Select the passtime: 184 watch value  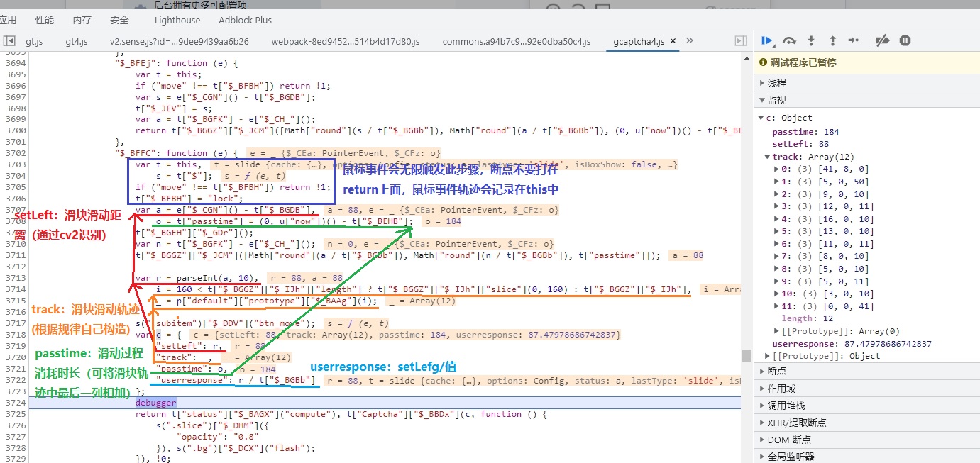(805, 132)
